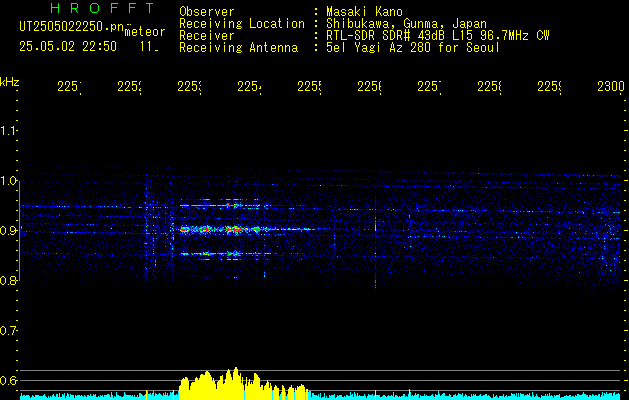The width and height of the screenshot is (629, 400).
Task: Click the 0.9 frequency axis label
Action: tap(8, 231)
